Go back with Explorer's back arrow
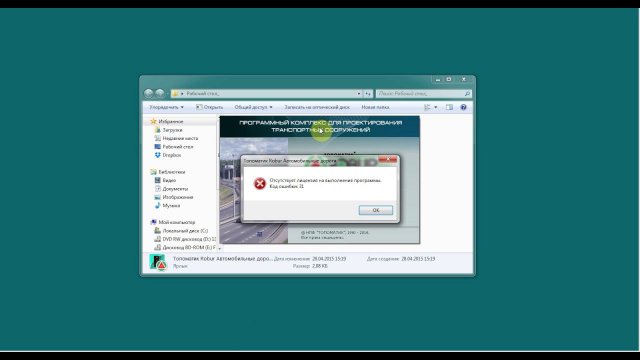 point(149,93)
